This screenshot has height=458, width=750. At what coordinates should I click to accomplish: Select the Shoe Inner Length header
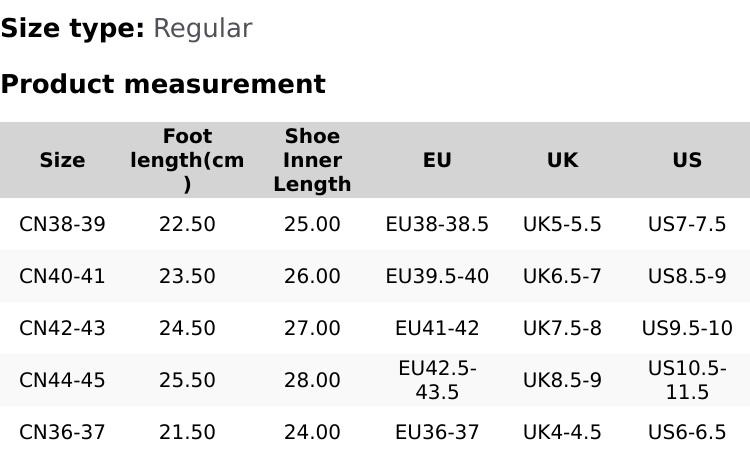point(312,160)
